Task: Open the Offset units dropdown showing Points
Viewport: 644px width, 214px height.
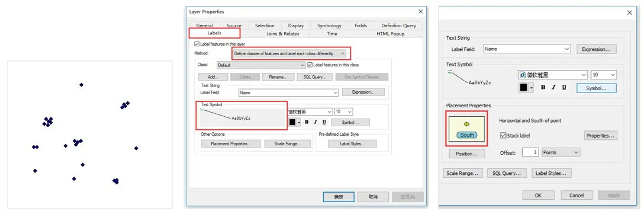Action: pos(561,152)
